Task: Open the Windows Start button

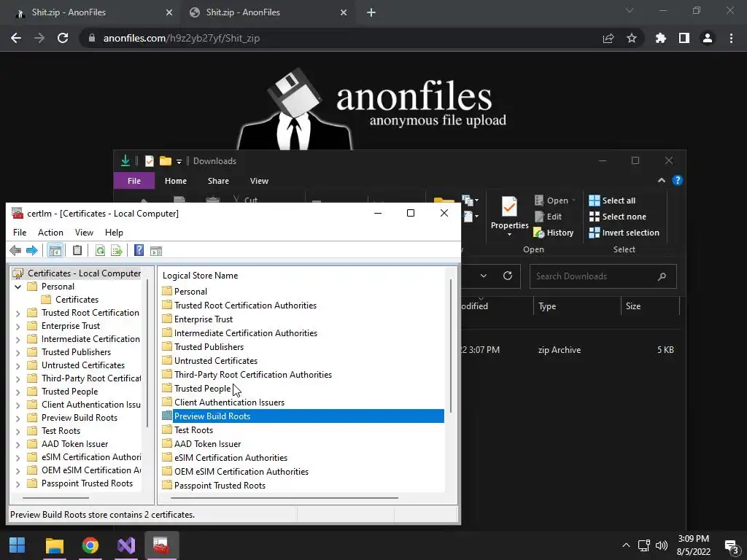Action: [x=18, y=545]
